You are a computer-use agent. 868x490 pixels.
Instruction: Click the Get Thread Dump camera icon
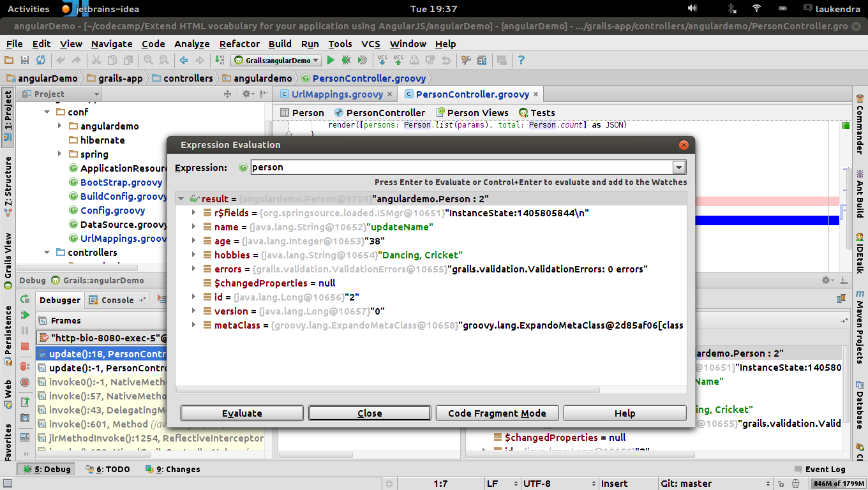click(25, 418)
